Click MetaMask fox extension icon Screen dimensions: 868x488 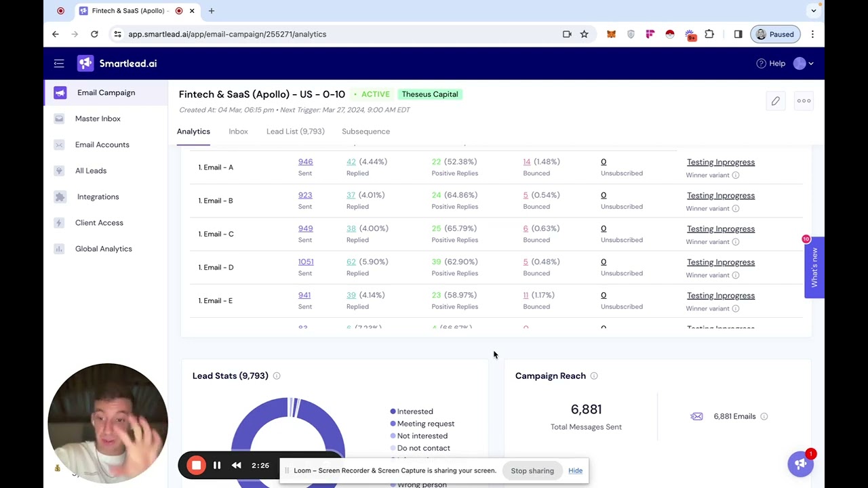(x=611, y=34)
